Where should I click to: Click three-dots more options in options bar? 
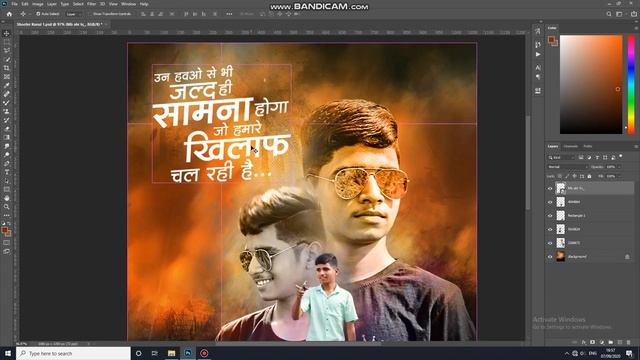(229, 14)
